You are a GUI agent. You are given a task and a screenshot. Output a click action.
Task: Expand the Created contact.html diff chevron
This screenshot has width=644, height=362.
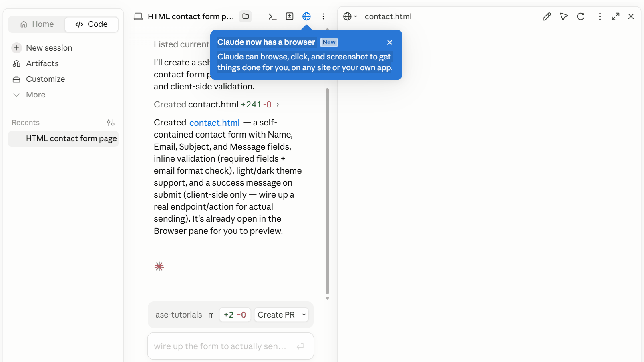click(x=278, y=105)
